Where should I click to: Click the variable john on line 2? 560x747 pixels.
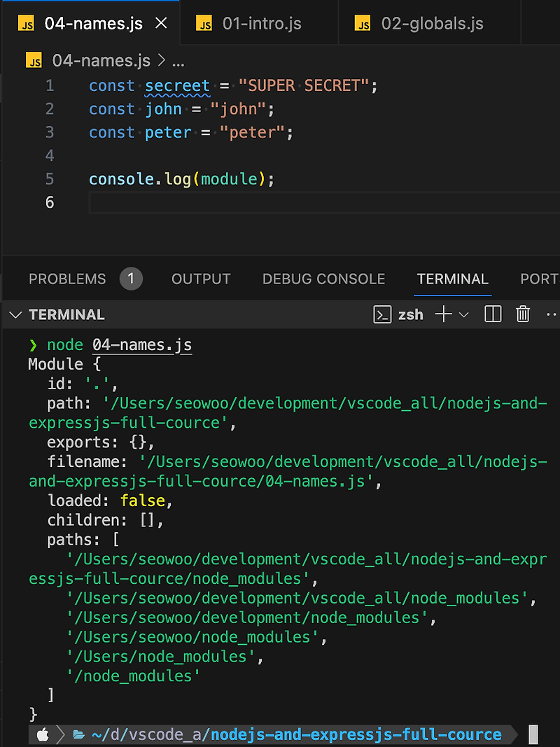163,109
